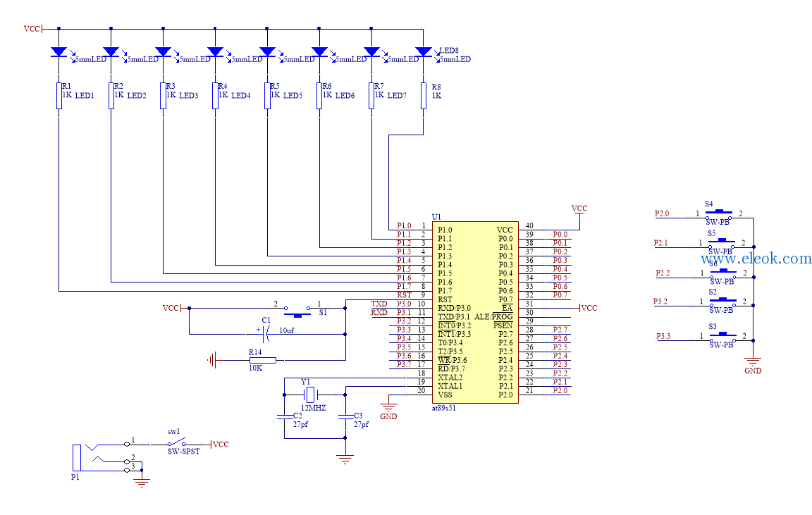Click resistor R7 symbol
Image resolution: width=812 pixels, height=515 pixels.
371,96
